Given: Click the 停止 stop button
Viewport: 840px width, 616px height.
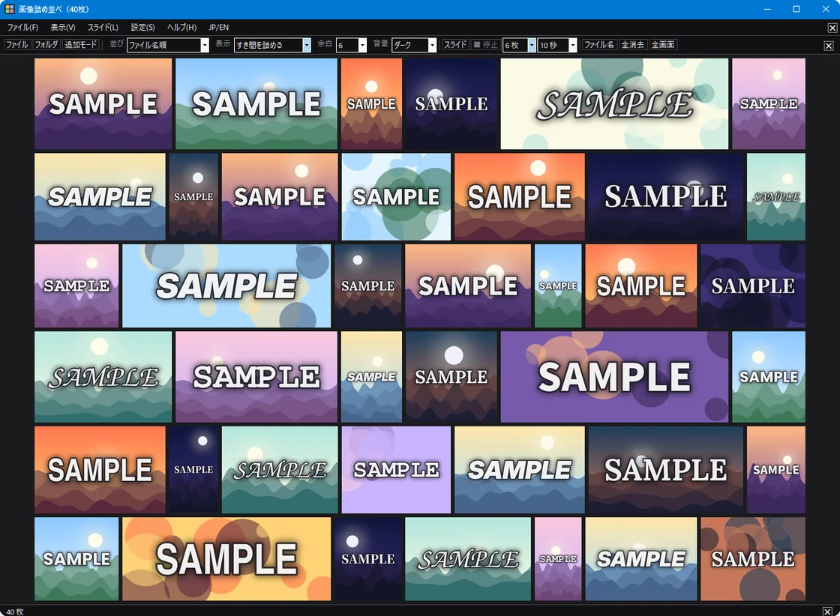Looking at the screenshot, I should pyautogui.click(x=485, y=45).
